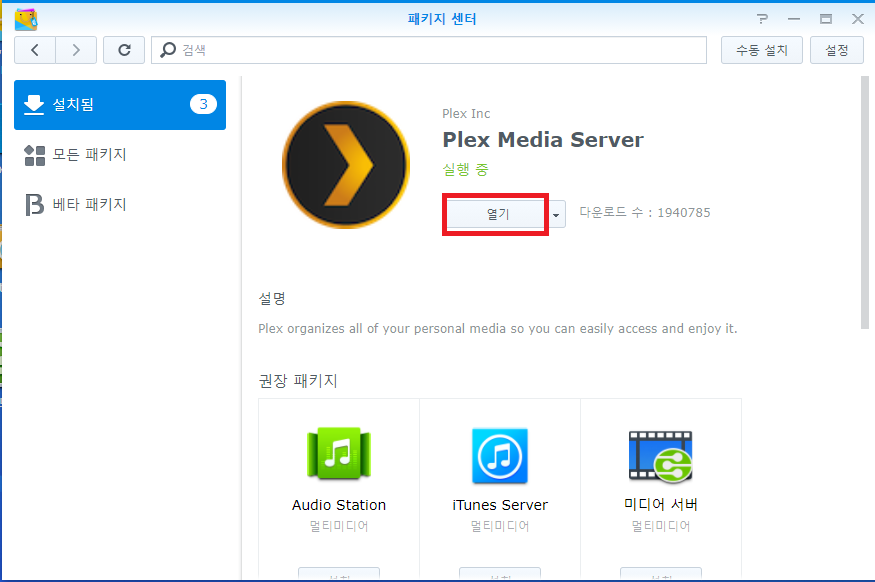The image size is (875, 582).
Task: Click 멀티미디어 category under Audio Station
Action: click(339, 526)
